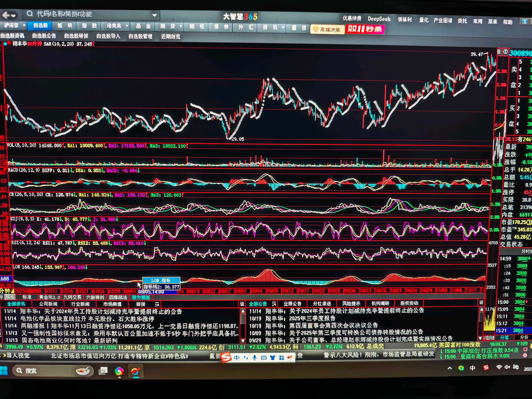This screenshot has width=532, height=399.
Task: Click the filter icon beside the 研报 tab
Action: point(157,304)
